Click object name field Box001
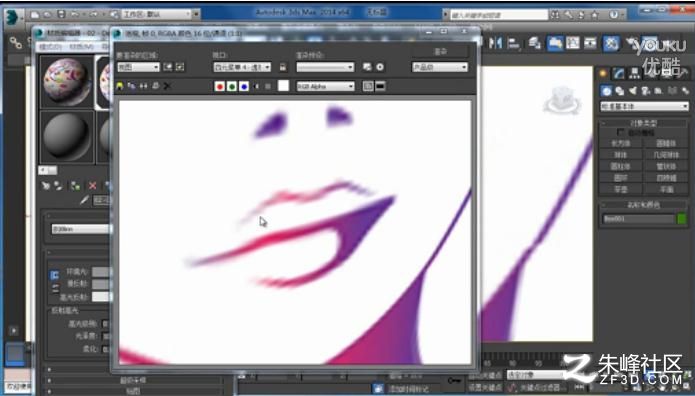 coord(638,219)
